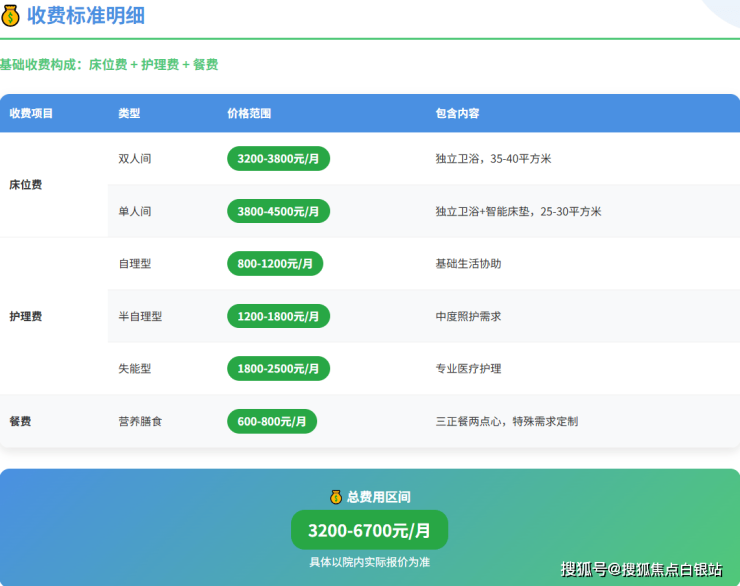Click the 包含内容 column header

(x=457, y=114)
